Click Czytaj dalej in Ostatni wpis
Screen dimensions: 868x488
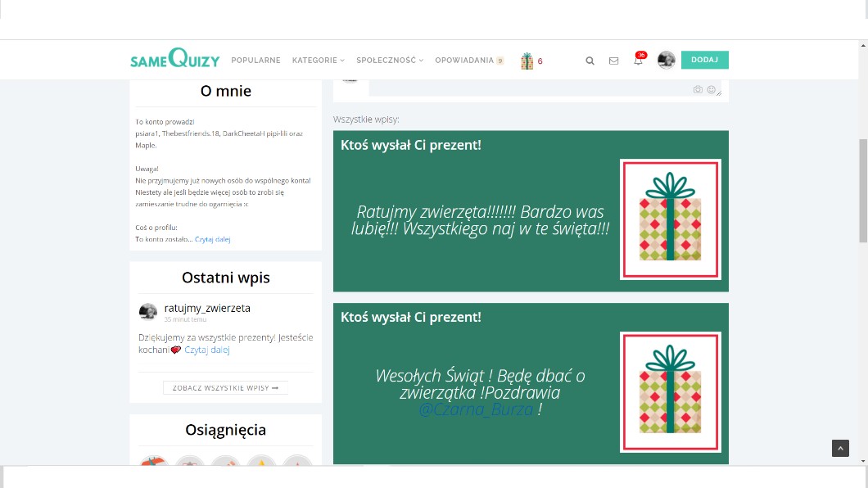pos(206,350)
